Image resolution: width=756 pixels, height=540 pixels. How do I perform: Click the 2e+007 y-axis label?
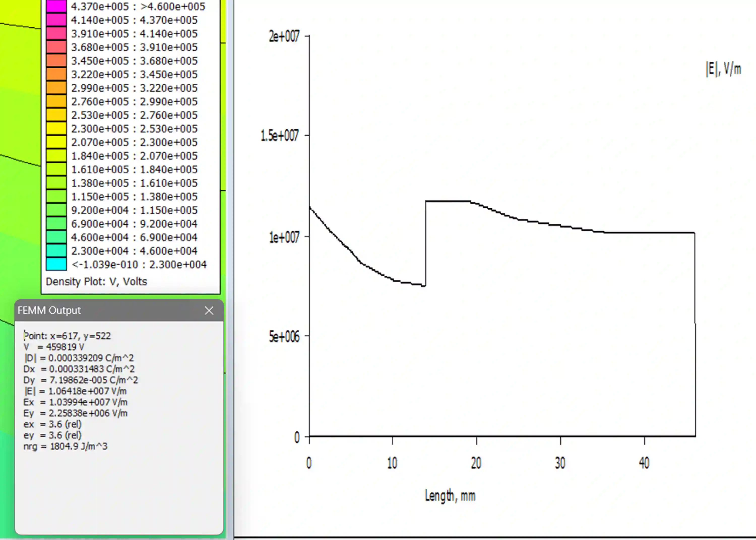click(284, 36)
